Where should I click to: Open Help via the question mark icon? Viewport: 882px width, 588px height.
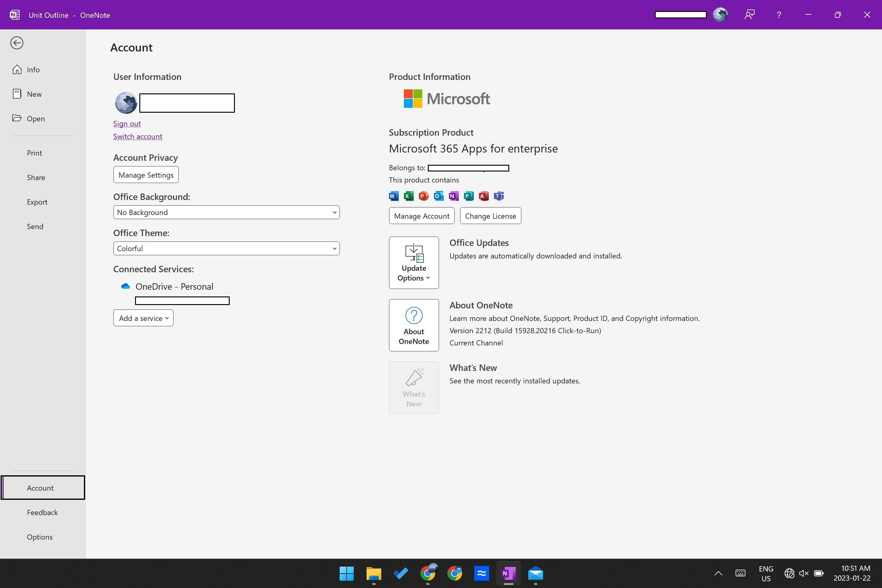coord(779,15)
